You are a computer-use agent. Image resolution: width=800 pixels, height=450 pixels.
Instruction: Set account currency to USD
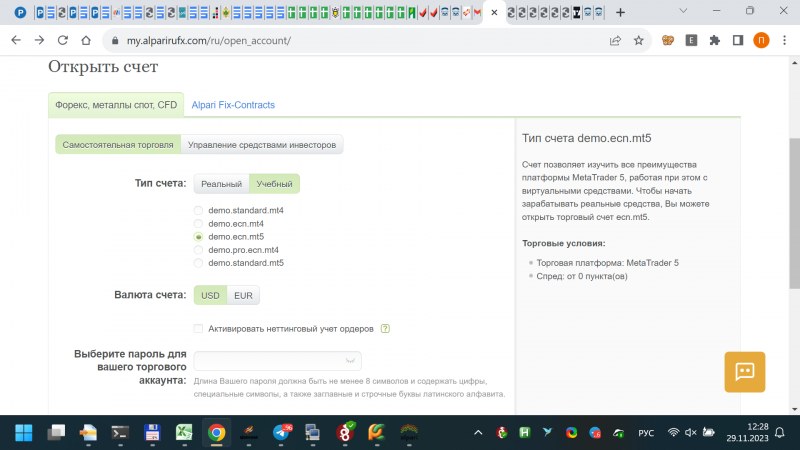tap(210, 295)
